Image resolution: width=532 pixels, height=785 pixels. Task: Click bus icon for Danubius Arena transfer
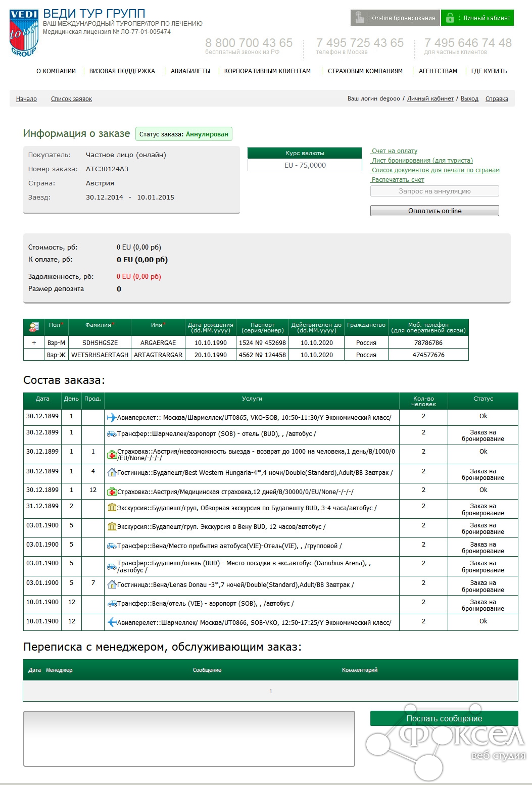(x=112, y=567)
